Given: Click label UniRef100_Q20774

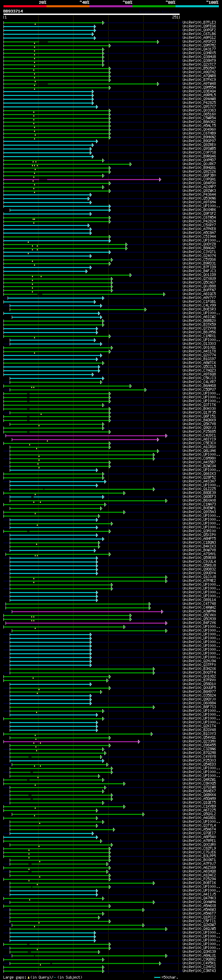Looking at the screenshot, I should (x=199, y=355).
